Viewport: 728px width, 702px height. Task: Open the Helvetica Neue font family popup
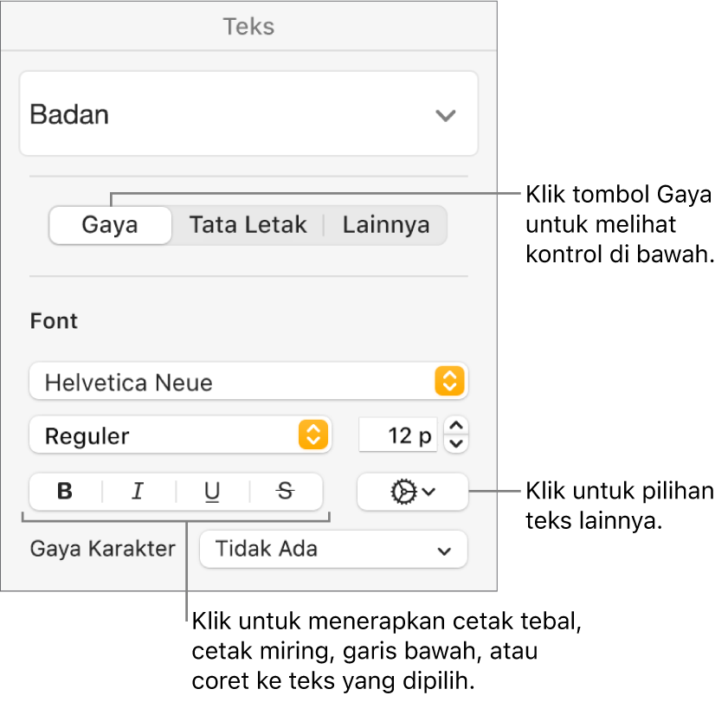click(x=248, y=382)
